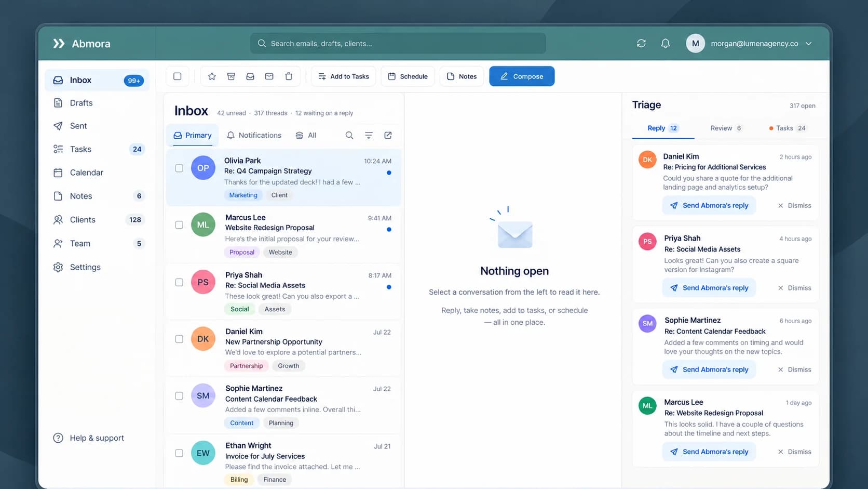Archive emails with the archive box icon
Screen dimensions: 868x489
231,76
